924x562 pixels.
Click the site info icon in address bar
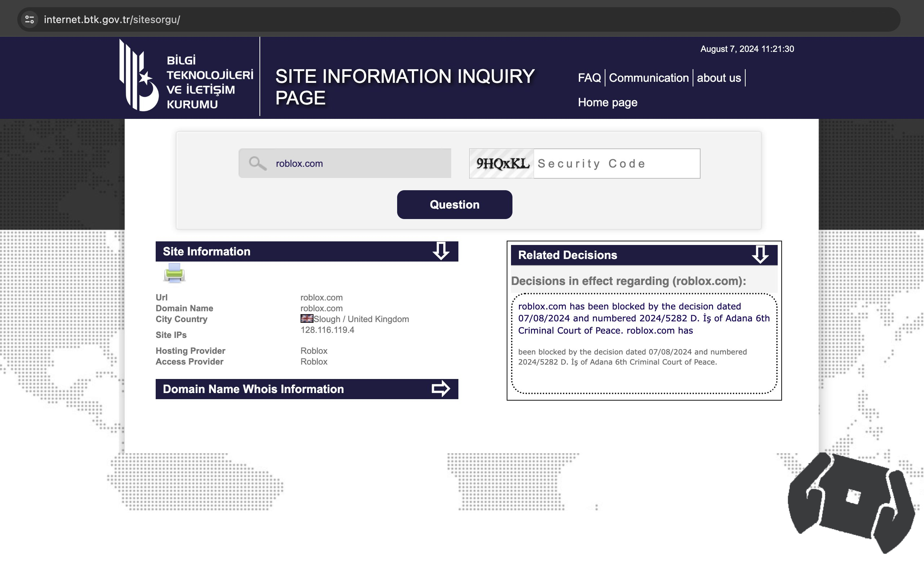[30, 19]
